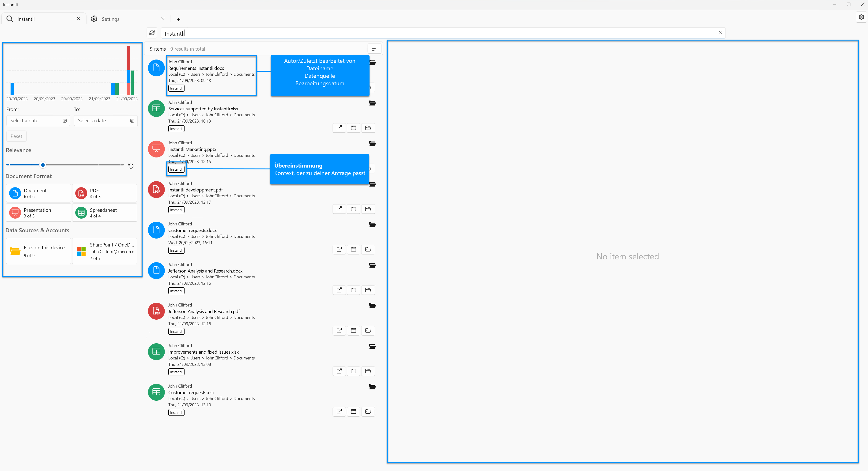Open folder of Jefferson Analysis and Research.pdf

pos(368,331)
